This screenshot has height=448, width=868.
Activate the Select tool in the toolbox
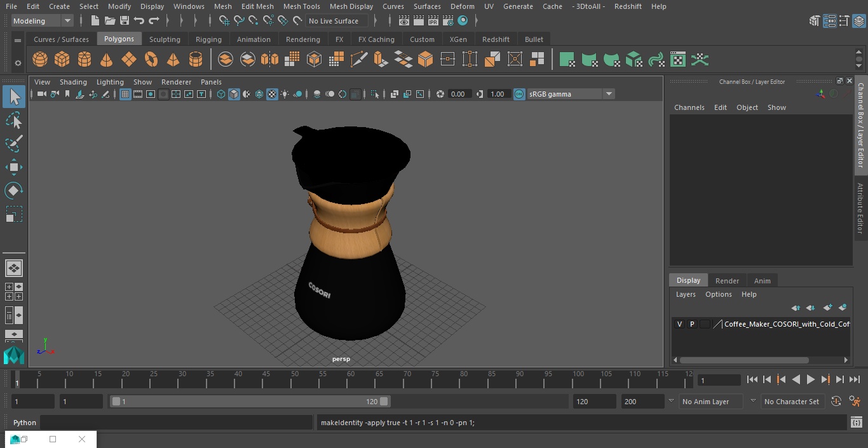[x=14, y=97]
